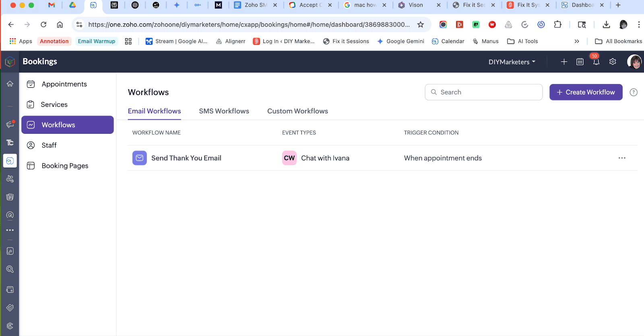Click the email workflow envelope icon

click(x=140, y=158)
